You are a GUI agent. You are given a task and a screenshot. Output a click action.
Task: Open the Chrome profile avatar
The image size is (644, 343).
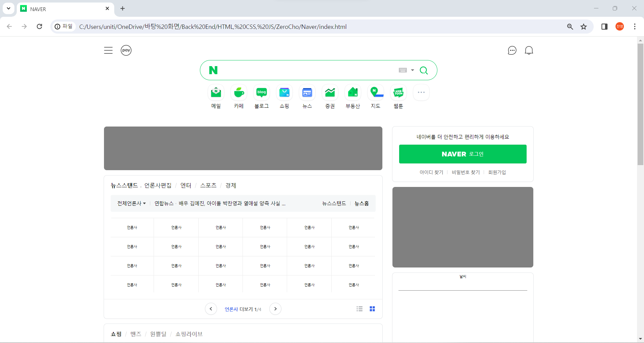(620, 27)
